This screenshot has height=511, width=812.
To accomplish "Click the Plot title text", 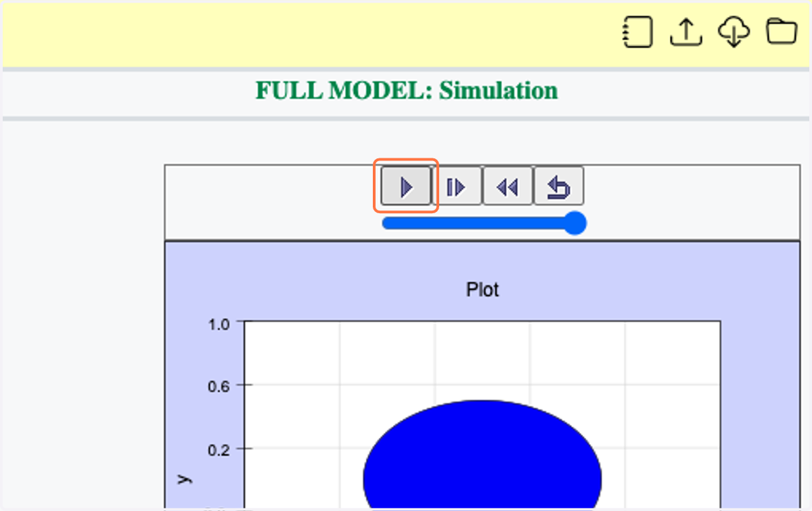I will 482,290.
